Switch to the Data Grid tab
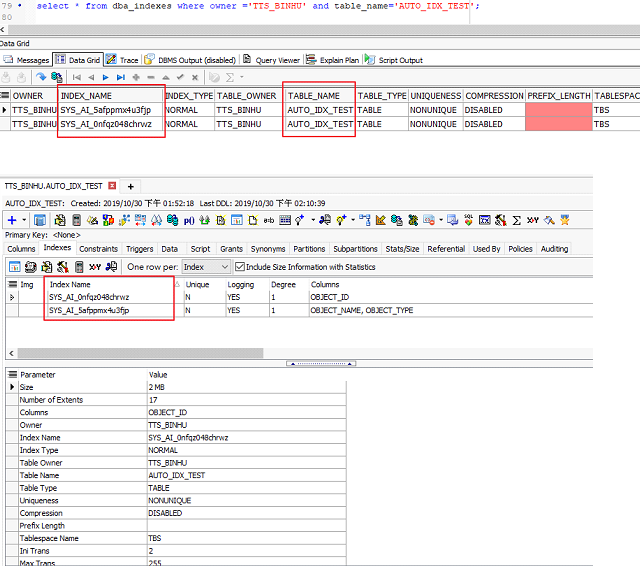 coord(78,60)
